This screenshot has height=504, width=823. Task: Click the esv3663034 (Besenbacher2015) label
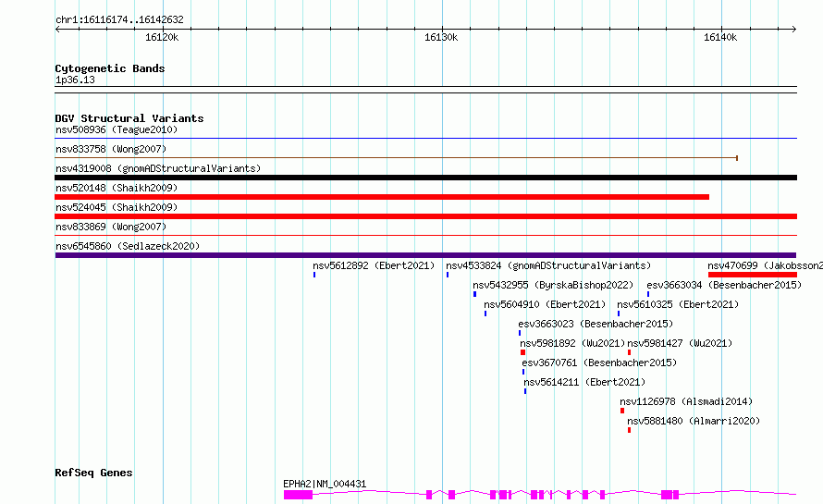[x=724, y=285]
